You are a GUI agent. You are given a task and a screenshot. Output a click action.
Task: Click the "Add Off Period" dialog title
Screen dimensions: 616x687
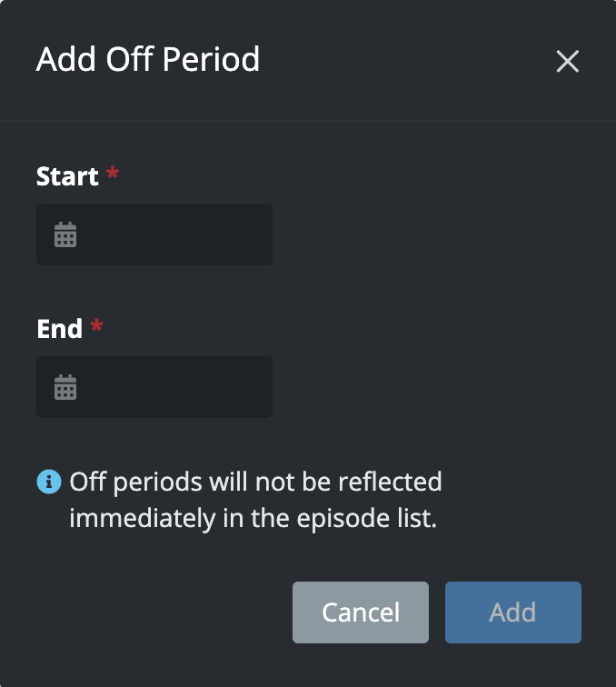pos(148,60)
